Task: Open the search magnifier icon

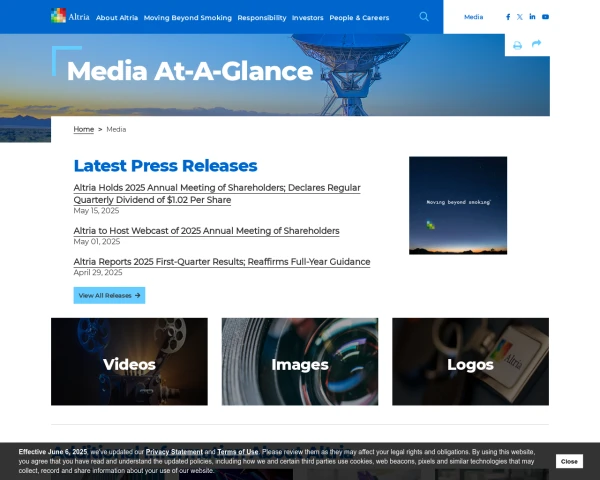Action: click(x=424, y=16)
